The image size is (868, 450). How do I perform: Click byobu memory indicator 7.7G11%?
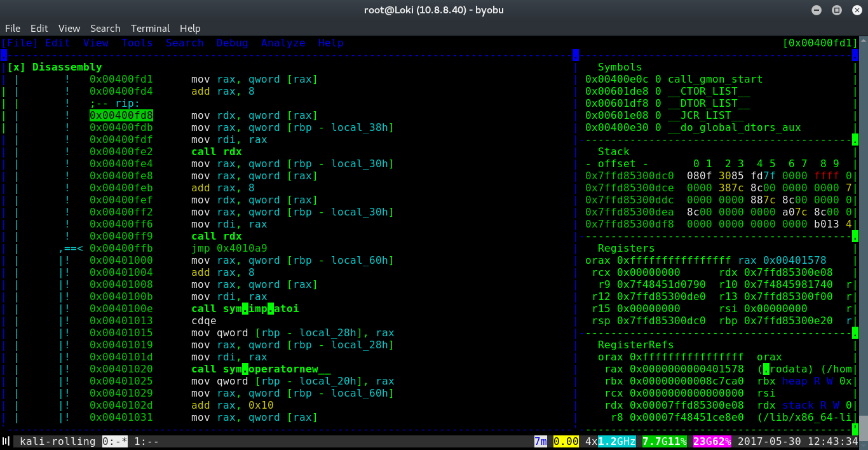[x=665, y=441]
